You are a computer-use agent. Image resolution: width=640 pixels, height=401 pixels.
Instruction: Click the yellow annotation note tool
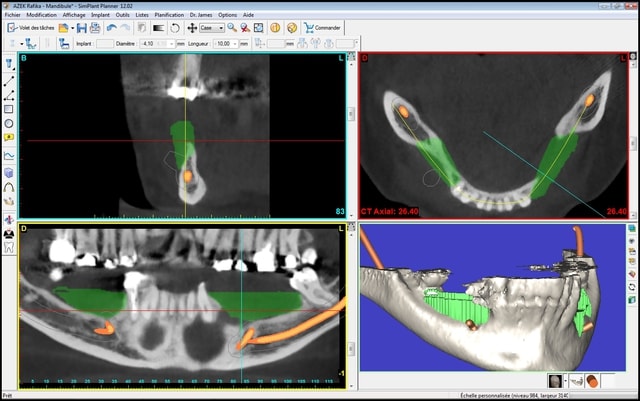[9, 139]
